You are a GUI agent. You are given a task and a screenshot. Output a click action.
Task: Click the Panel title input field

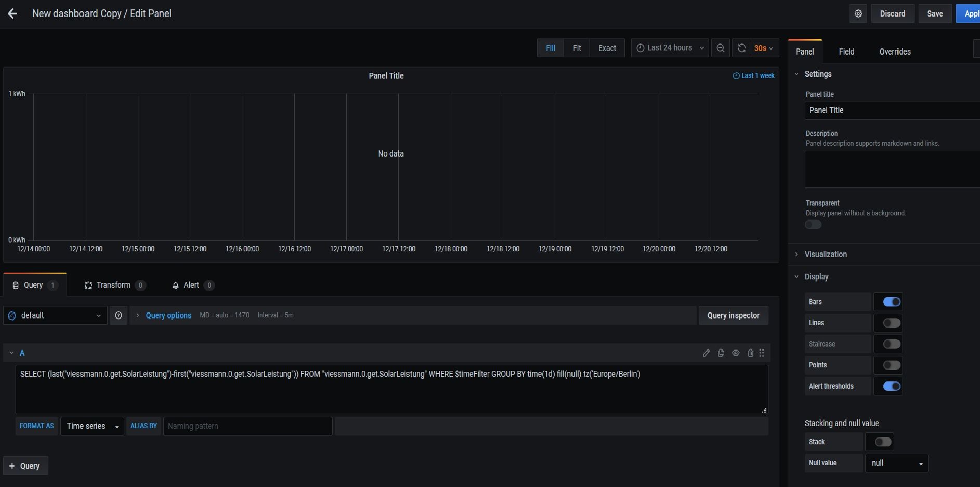click(892, 110)
